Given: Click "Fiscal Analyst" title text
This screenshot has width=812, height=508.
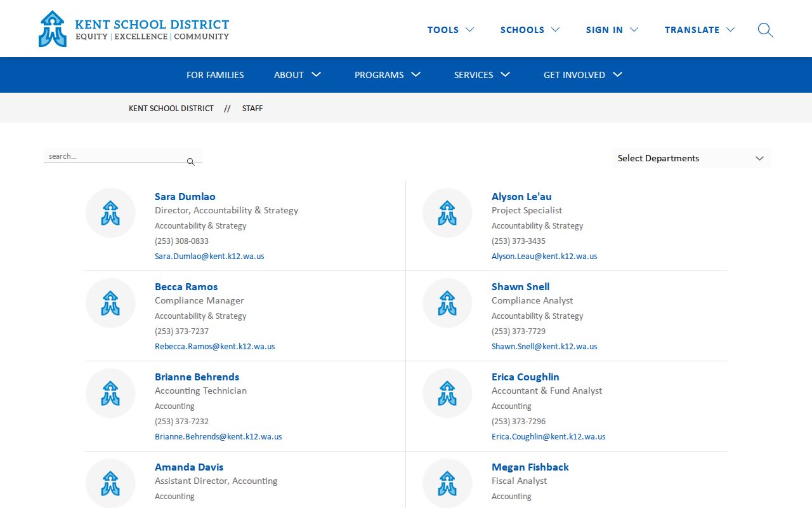Looking at the screenshot, I should [x=519, y=481].
